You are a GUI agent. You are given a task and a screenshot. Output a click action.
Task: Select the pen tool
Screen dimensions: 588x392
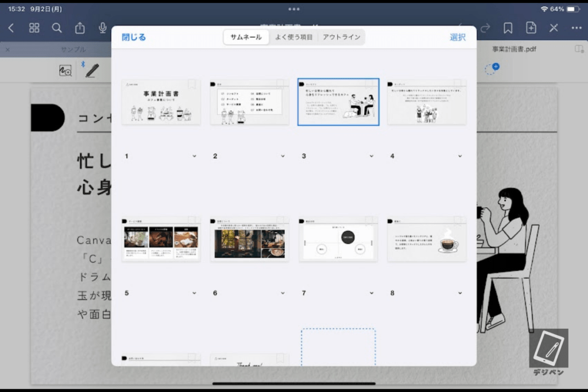point(92,70)
